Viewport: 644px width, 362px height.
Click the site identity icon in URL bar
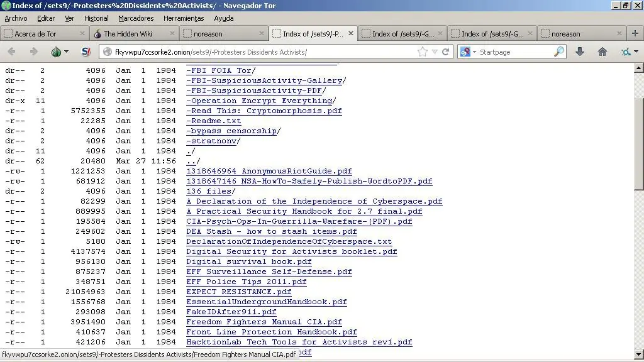[x=108, y=52]
